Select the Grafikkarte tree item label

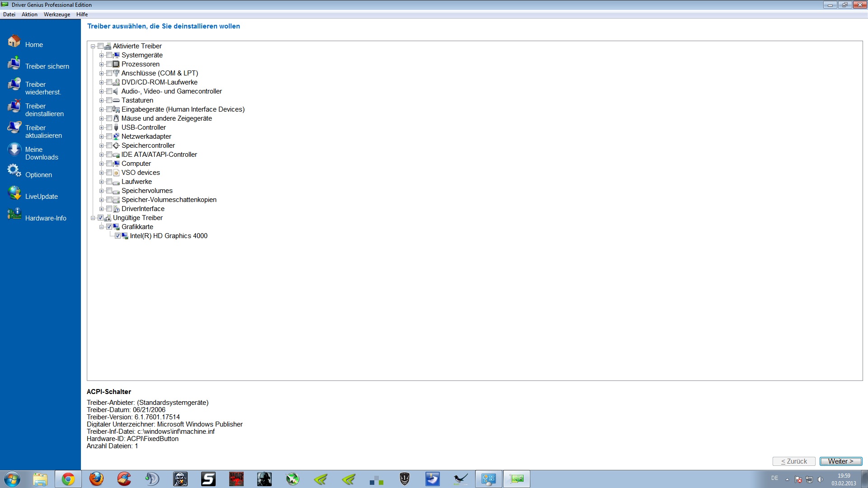137,227
